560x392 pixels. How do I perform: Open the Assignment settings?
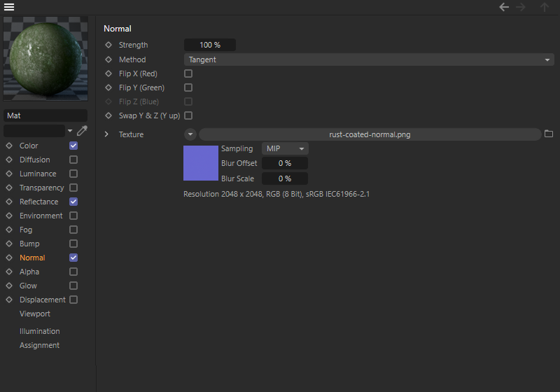(x=39, y=345)
